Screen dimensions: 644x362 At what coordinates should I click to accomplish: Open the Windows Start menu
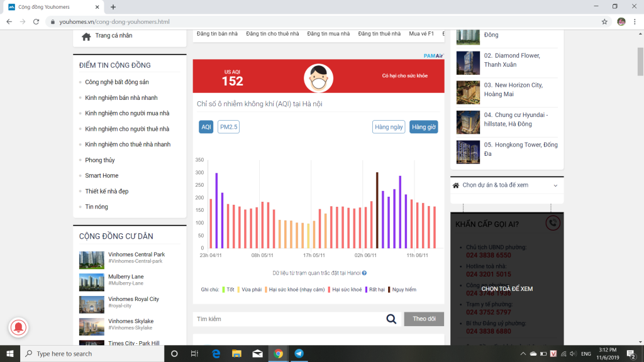click(10, 353)
